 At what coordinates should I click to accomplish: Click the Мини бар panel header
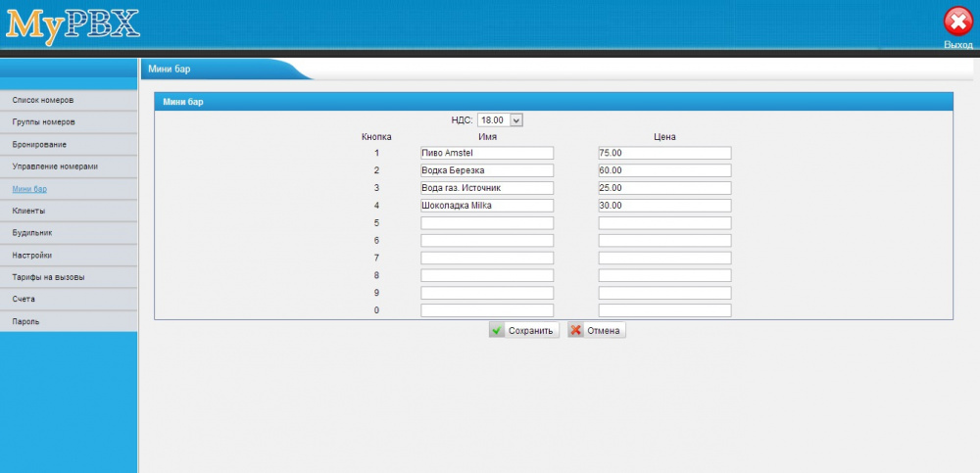(x=554, y=102)
